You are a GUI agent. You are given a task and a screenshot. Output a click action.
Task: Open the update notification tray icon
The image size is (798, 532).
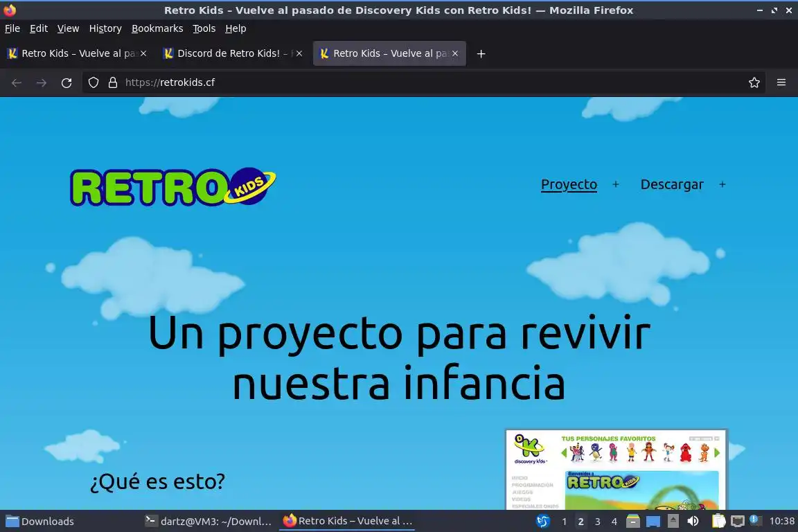click(756, 520)
